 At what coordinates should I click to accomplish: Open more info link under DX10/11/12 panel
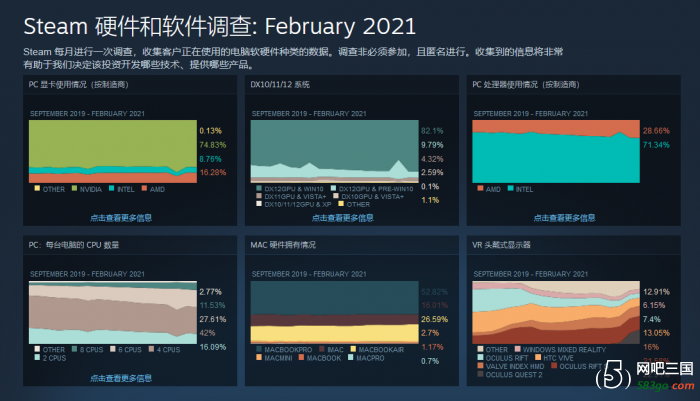[342, 218]
